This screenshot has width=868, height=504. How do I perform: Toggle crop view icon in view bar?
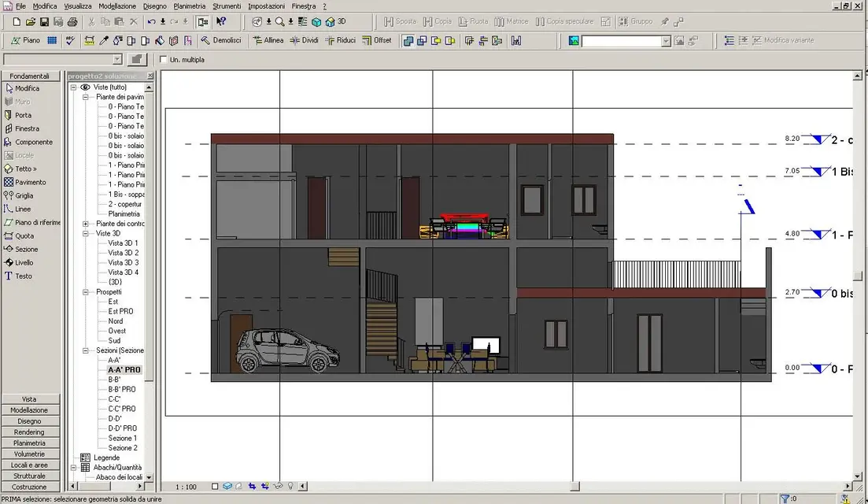pos(252,486)
